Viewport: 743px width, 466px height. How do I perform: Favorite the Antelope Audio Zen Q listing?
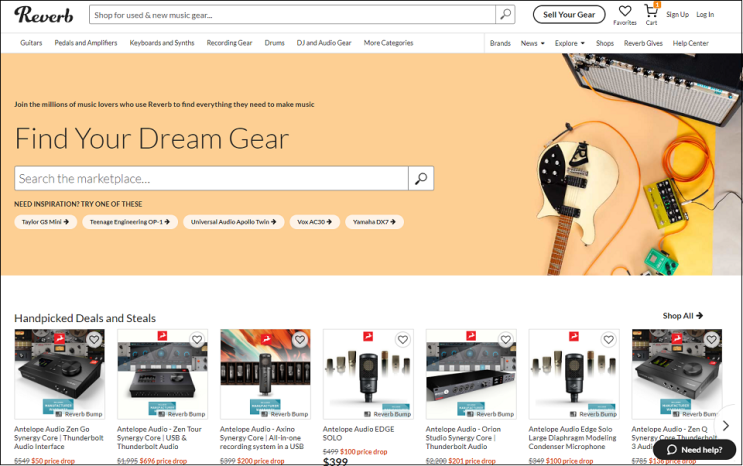coord(711,339)
